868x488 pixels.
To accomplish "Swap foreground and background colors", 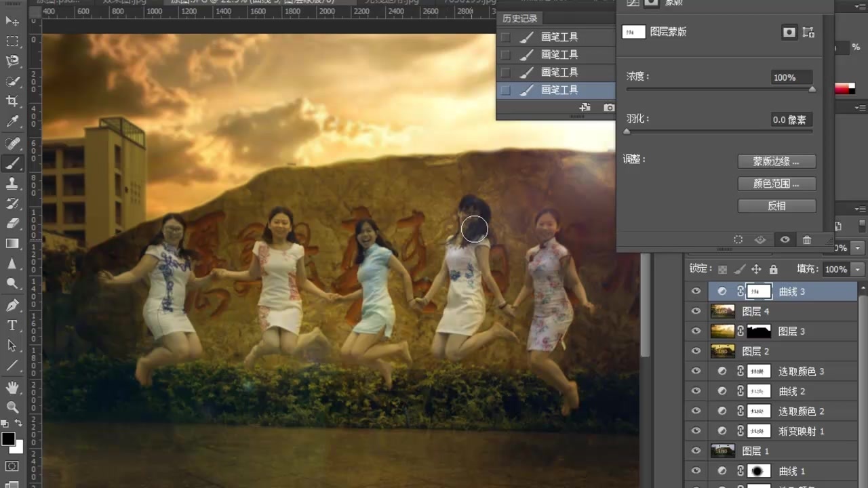I will pyautogui.click(x=19, y=423).
